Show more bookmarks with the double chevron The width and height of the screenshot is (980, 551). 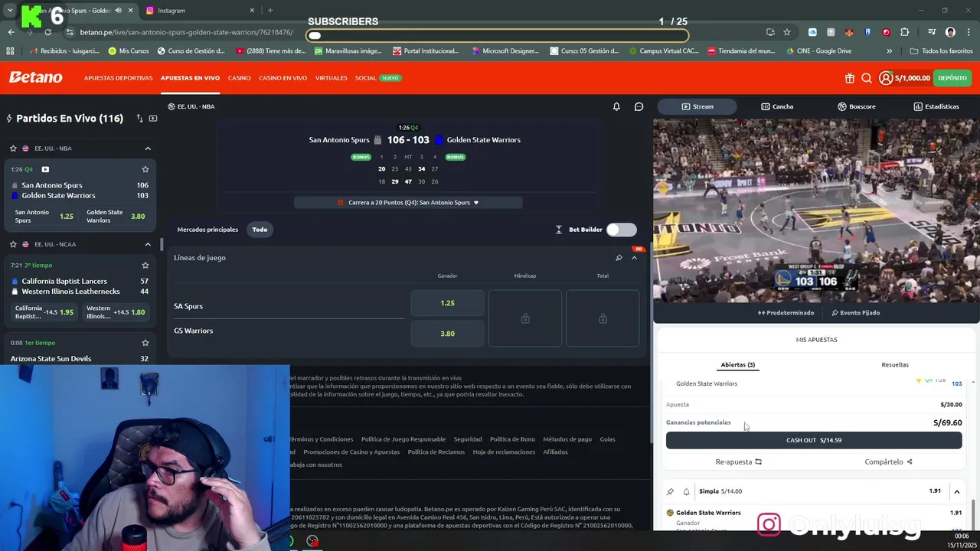click(x=889, y=51)
